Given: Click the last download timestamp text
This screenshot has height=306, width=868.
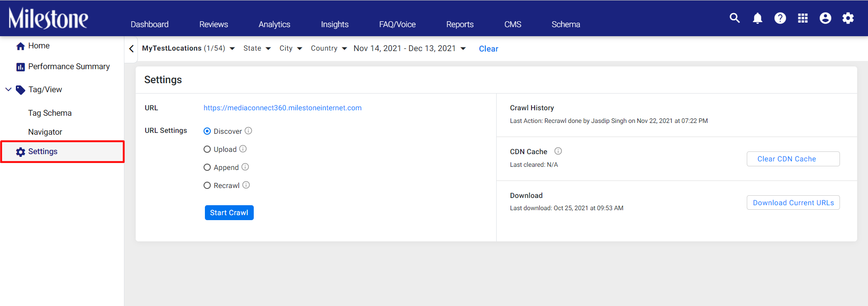Looking at the screenshot, I should [567, 208].
